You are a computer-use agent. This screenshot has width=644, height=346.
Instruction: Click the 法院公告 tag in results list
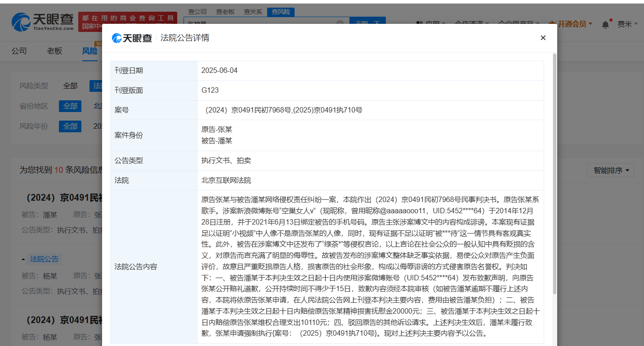44,259
